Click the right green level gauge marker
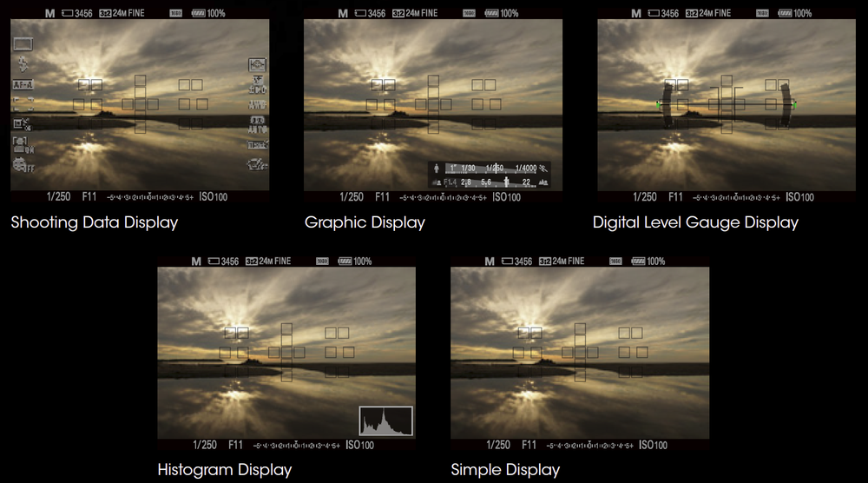Viewport: 868px width, 483px height. pos(794,105)
